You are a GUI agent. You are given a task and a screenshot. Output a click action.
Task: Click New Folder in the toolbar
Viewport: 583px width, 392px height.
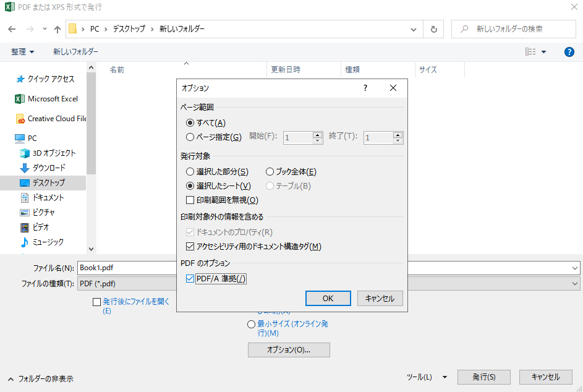click(x=75, y=52)
